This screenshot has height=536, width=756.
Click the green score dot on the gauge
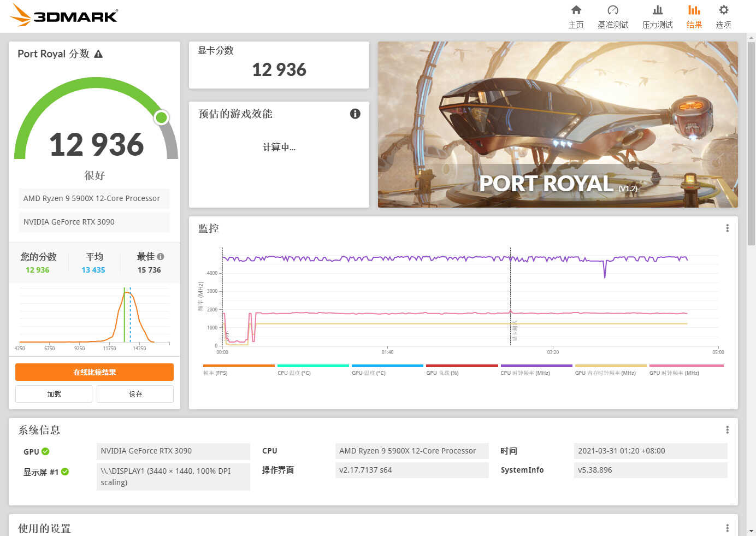pos(161,117)
